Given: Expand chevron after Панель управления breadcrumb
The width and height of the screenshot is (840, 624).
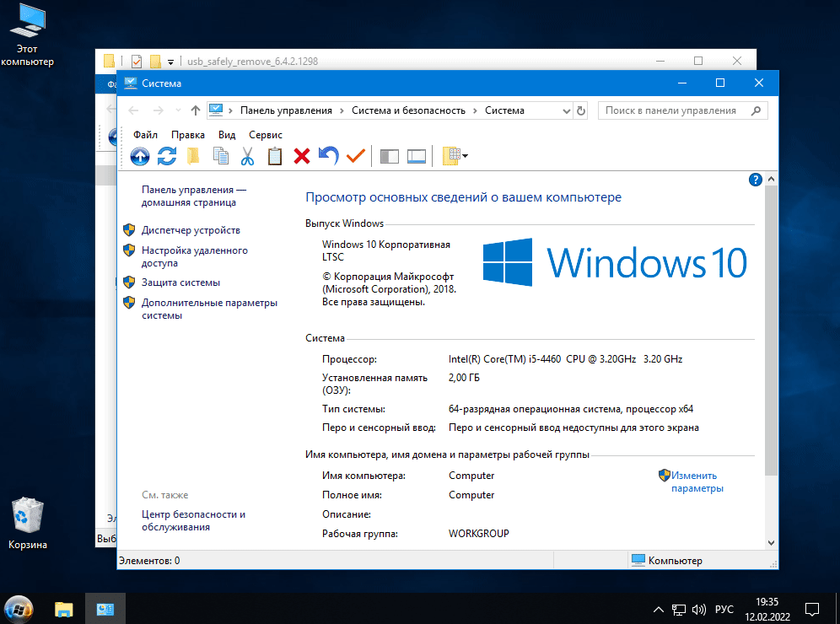Looking at the screenshot, I should pyautogui.click(x=342, y=110).
